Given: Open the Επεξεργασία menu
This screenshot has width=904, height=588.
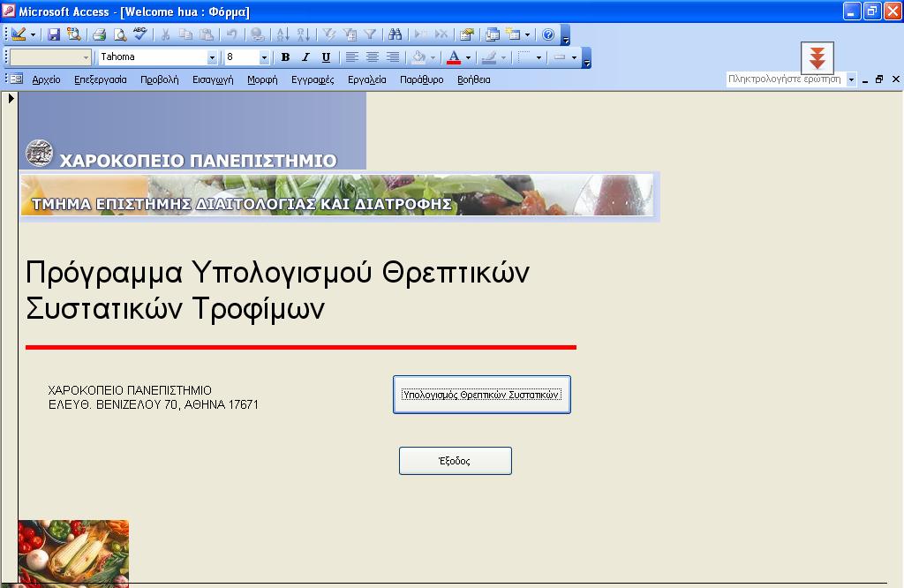Looking at the screenshot, I should pyautogui.click(x=101, y=79).
